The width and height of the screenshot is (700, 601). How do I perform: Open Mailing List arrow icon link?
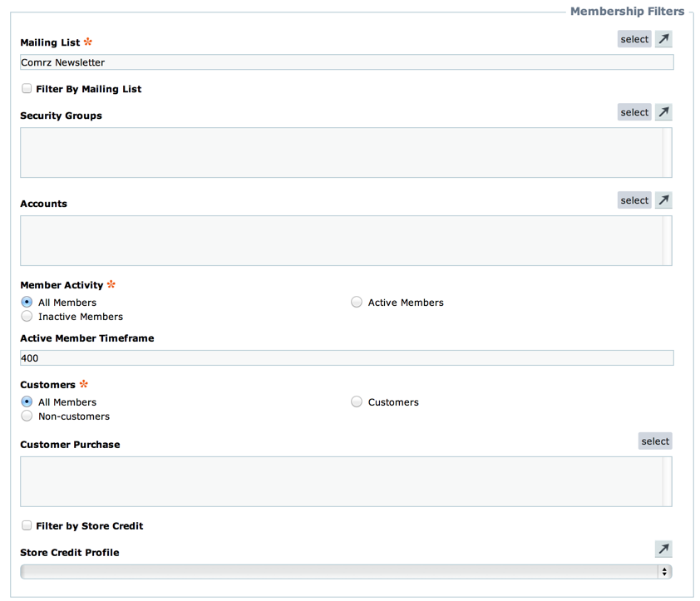[x=663, y=39]
